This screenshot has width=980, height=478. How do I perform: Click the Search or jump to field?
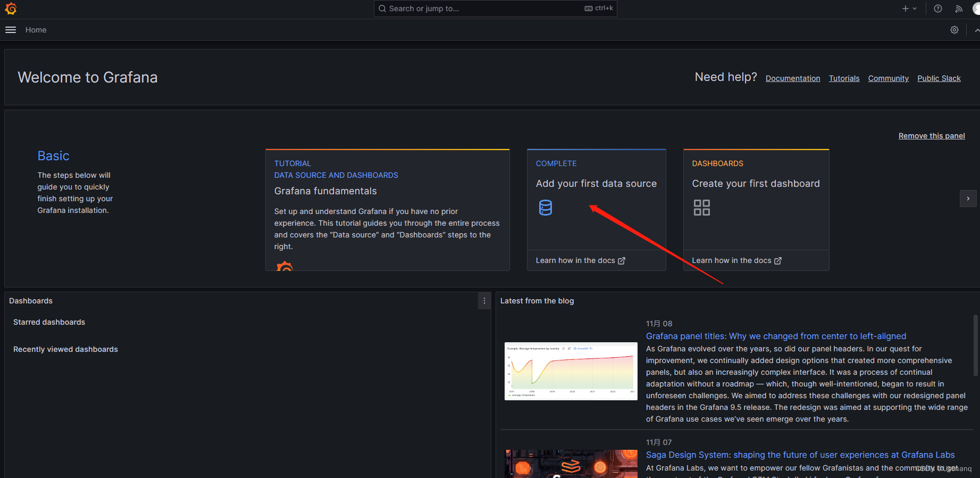495,9
